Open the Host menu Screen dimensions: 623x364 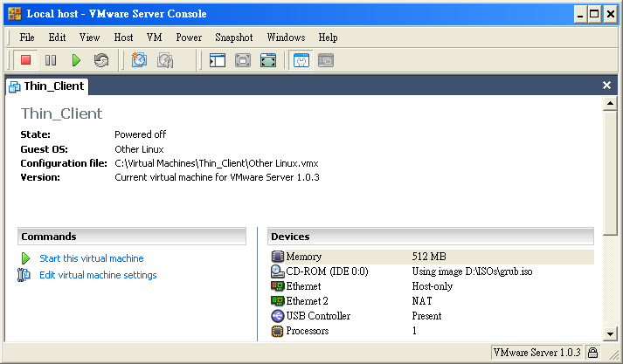coord(123,38)
